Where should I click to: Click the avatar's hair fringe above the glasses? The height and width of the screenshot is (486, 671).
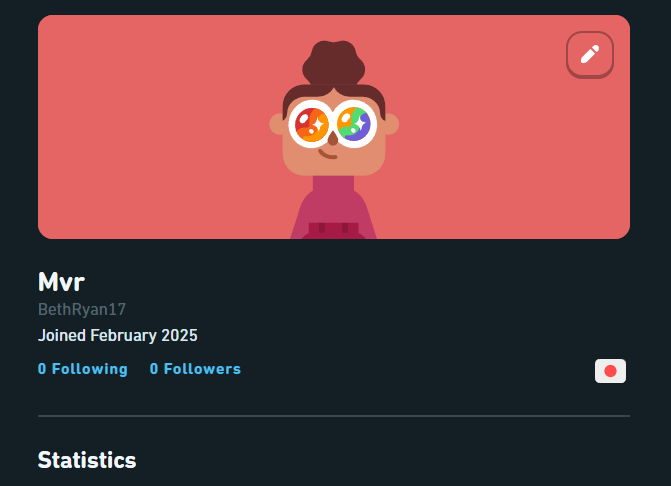[x=333, y=94]
